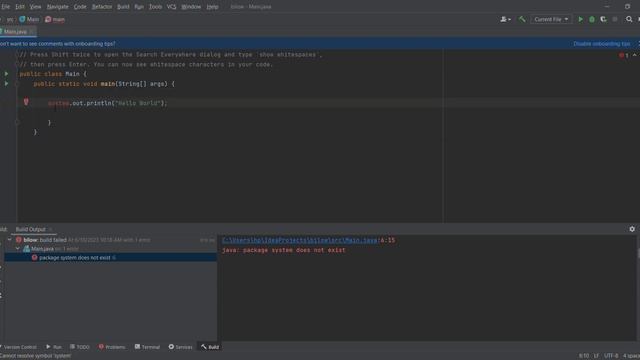Screen dimensions: 640x360
Task: Open the Code menu
Action: click(x=80, y=7)
